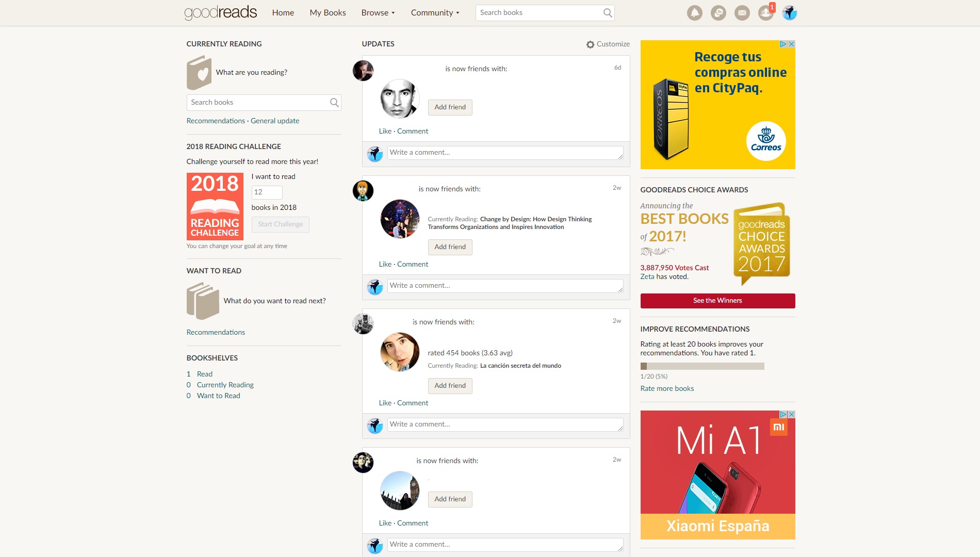Open friend requests icon with badge
This screenshot has height=557, width=980.
pyautogui.click(x=765, y=13)
